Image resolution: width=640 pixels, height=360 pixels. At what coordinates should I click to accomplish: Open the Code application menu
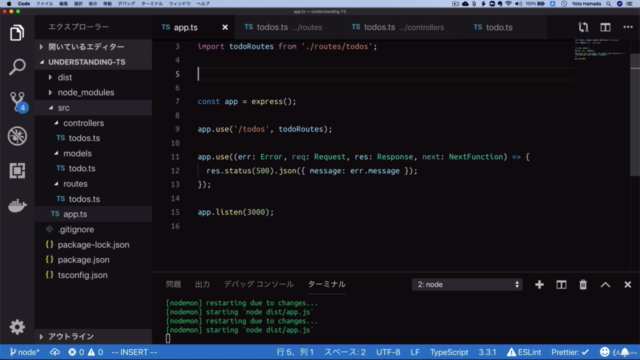(x=24, y=4)
